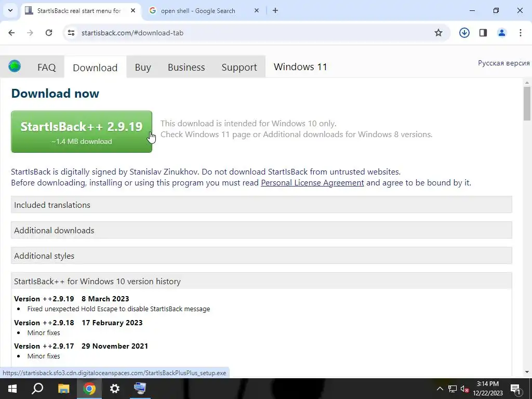Viewport: 532px width, 399px height.
Task: Click the muted volume tray icon
Action: (465, 389)
